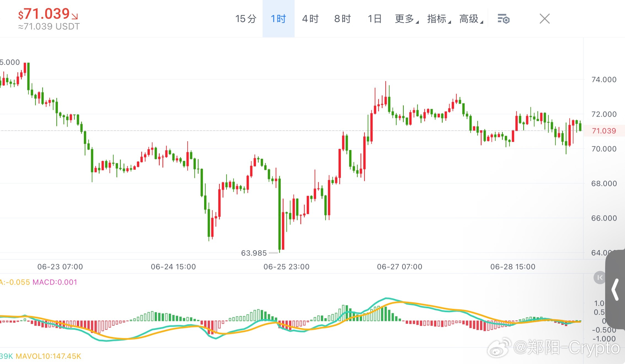625x364 pixels.
Task: Switch to the 1日 timeframe
Action: [375, 19]
